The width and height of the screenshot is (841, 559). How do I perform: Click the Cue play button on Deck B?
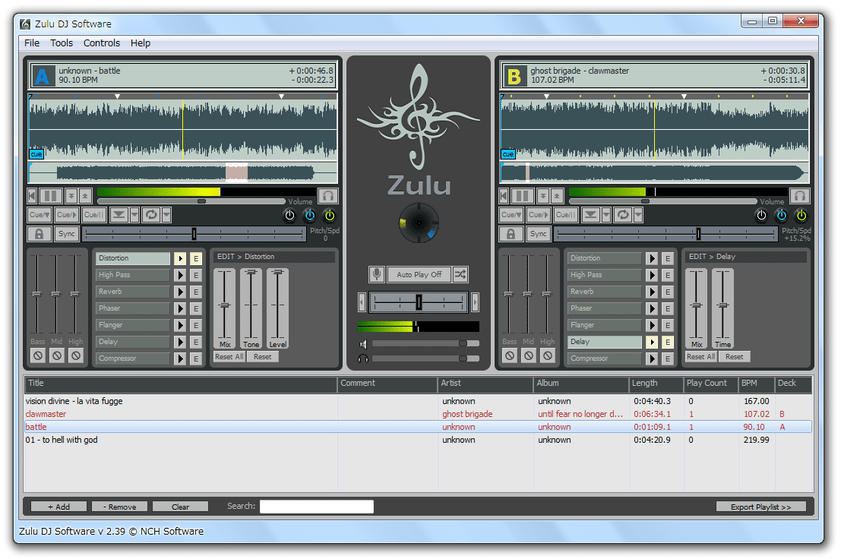[538, 215]
